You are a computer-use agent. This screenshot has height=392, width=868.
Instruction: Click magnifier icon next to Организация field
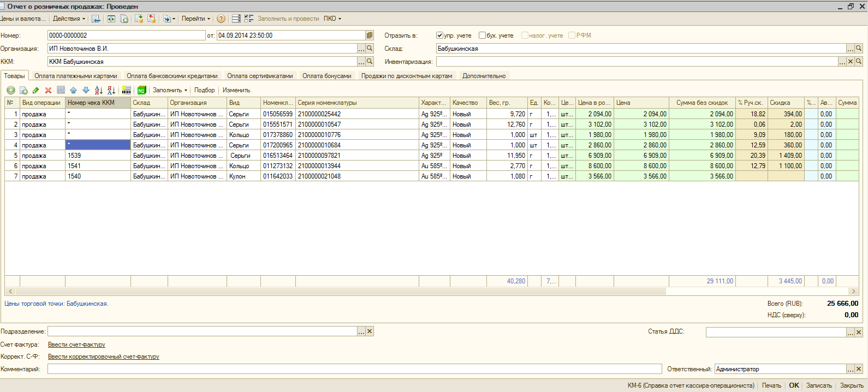370,49
